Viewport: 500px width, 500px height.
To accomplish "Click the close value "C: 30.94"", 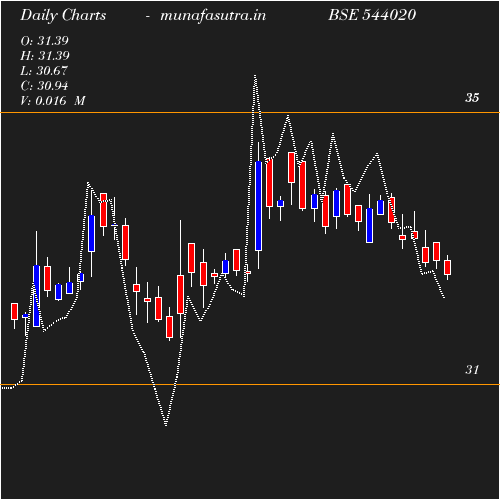I will [44, 86].
